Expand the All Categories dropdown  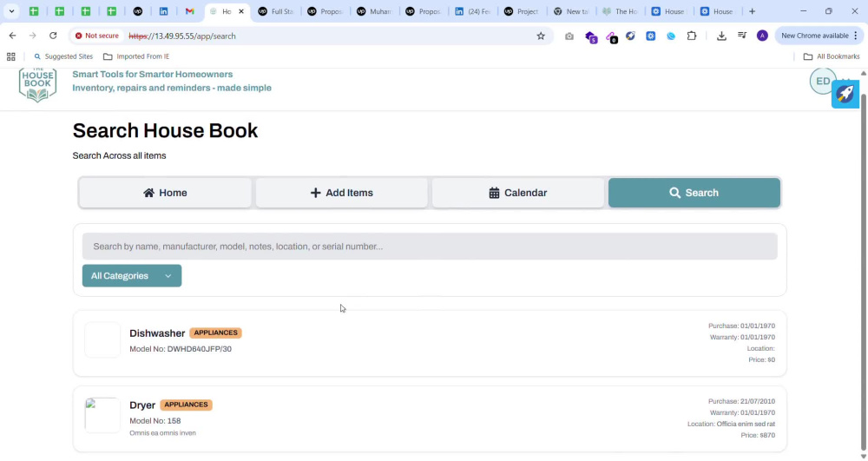[x=132, y=275]
